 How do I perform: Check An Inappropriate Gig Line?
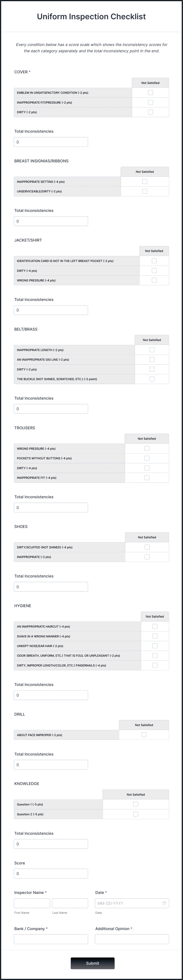[152, 359]
